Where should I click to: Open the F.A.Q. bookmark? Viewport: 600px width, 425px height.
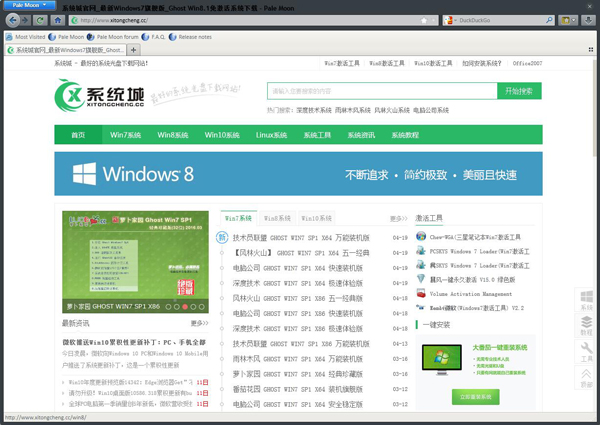153,37
